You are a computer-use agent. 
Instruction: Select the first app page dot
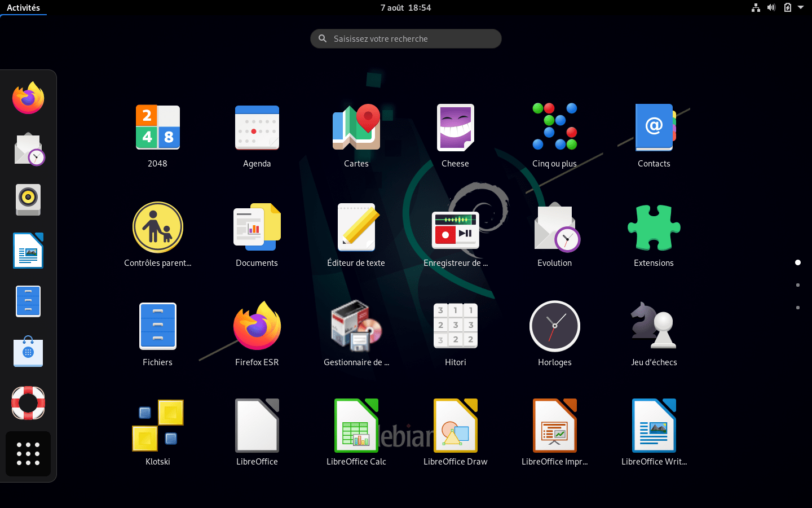point(798,262)
